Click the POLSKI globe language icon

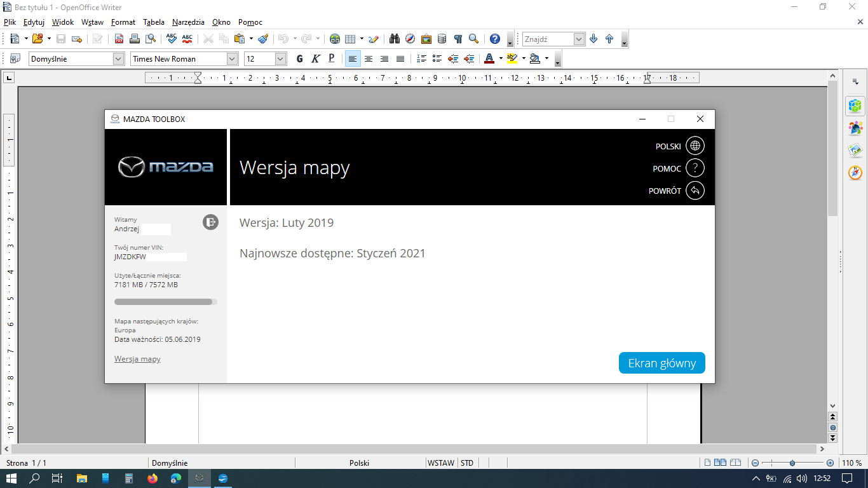tap(695, 146)
